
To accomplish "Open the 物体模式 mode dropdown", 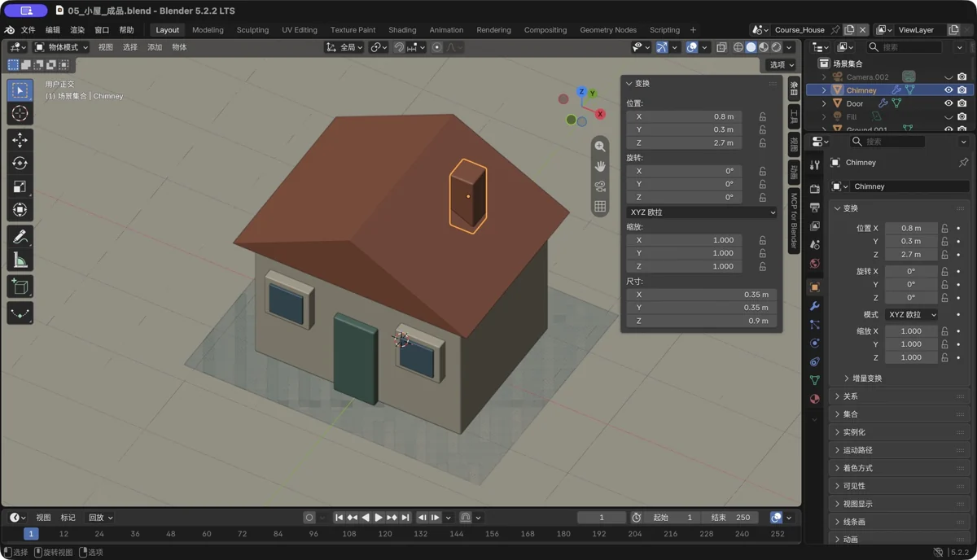I will [x=61, y=47].
